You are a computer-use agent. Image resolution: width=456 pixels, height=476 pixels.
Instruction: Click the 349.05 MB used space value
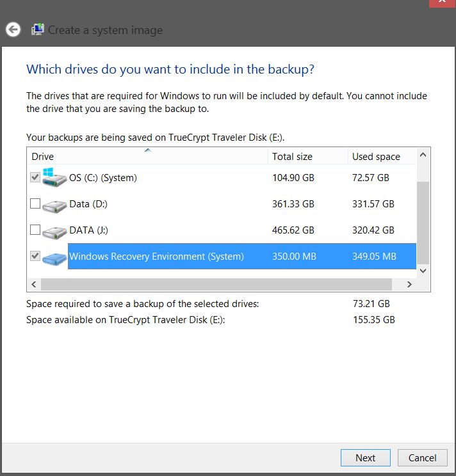pos(374,256)
